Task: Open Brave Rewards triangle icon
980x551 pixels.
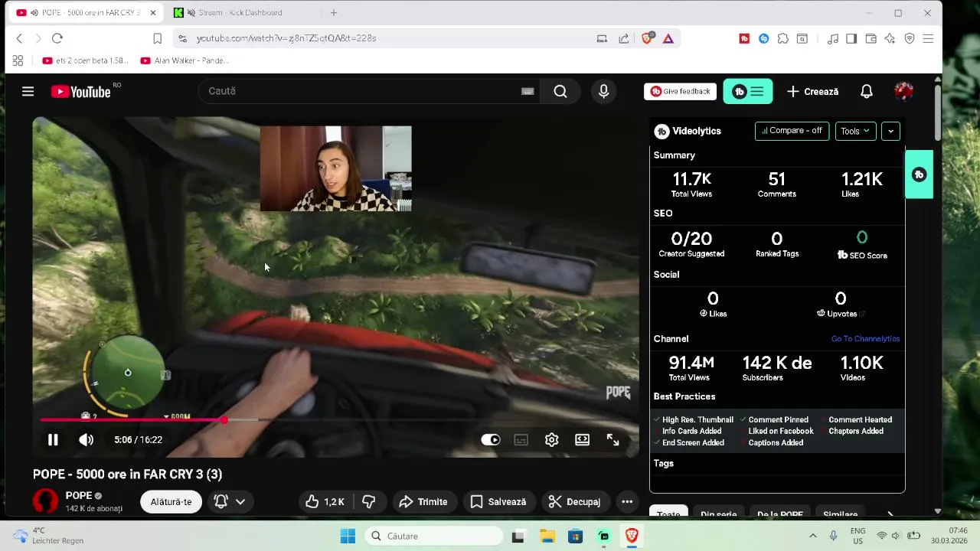Action: tap(668, 38)
